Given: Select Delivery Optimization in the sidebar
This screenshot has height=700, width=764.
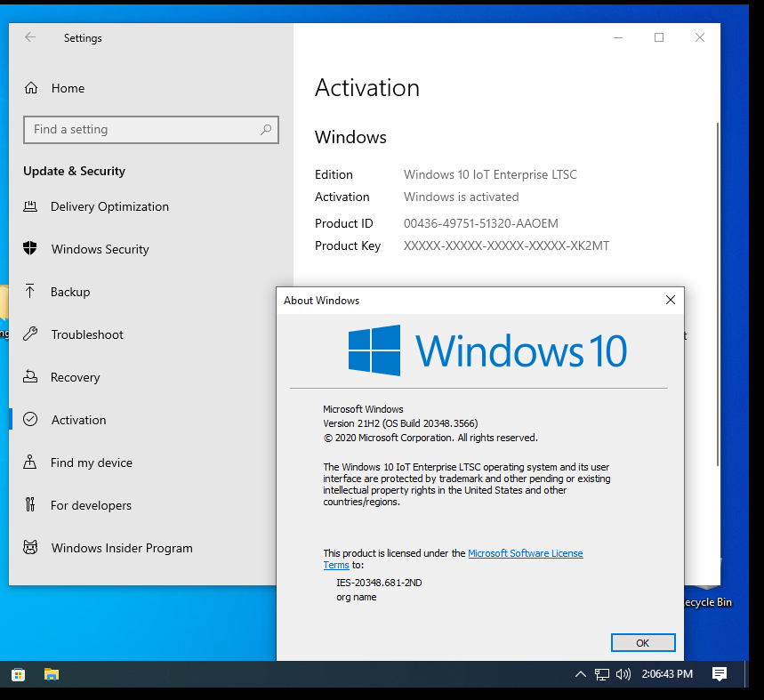Looking at the screenshot, I should [151, 206].
